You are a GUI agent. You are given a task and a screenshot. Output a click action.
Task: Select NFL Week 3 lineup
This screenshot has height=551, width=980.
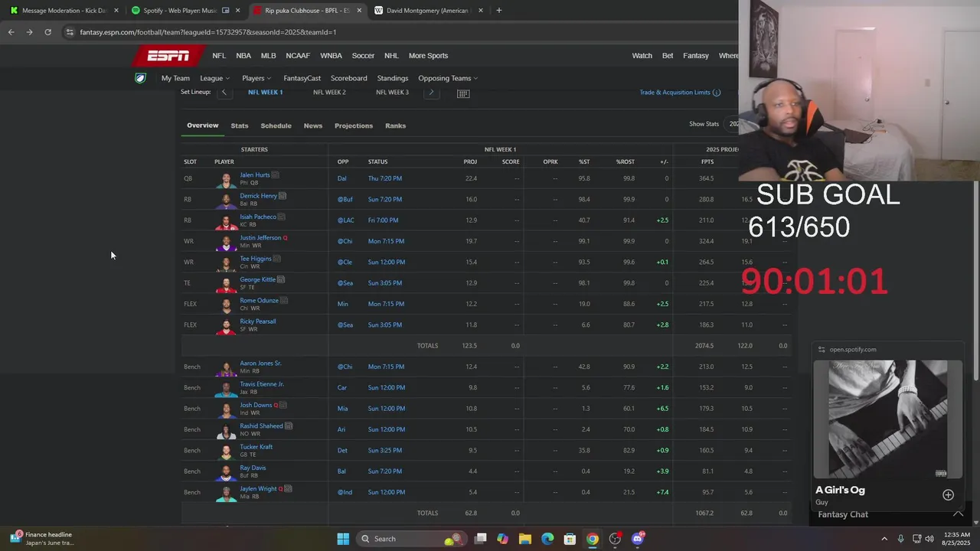click(392, 92)
